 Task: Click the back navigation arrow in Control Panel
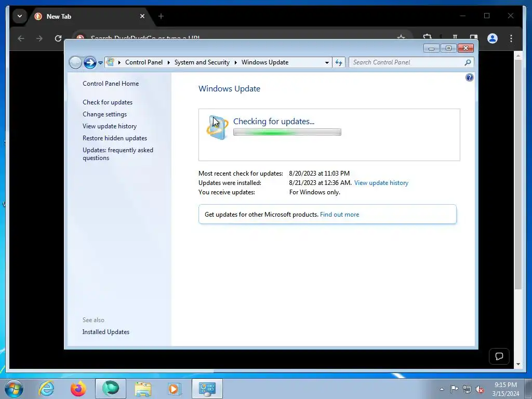click(75, 62)
